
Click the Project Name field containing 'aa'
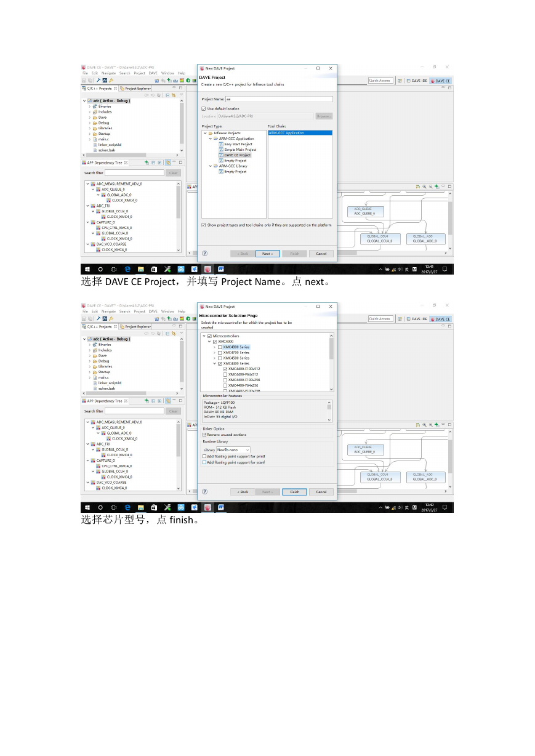pos(279,99)
